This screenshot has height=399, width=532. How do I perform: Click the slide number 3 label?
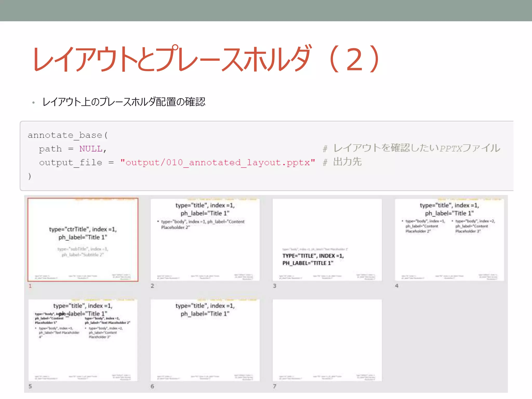pyautogui.click(x=275, y=286)
